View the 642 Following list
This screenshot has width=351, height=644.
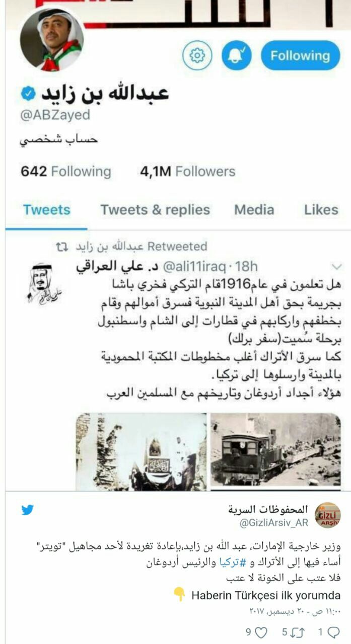click(65, 172)
